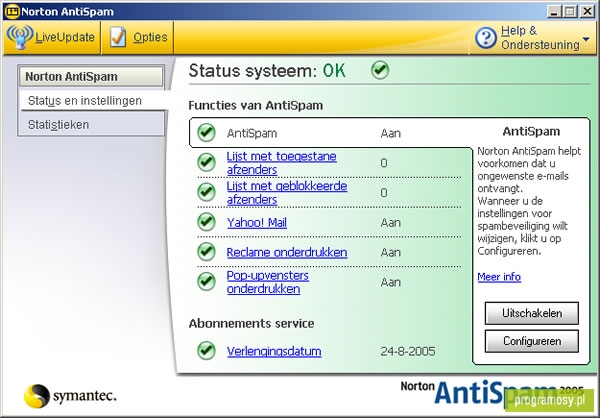Screen dimensions: 600x418
Task: Click the 0 count for toegestane afzenders
Action: [384, 163]
